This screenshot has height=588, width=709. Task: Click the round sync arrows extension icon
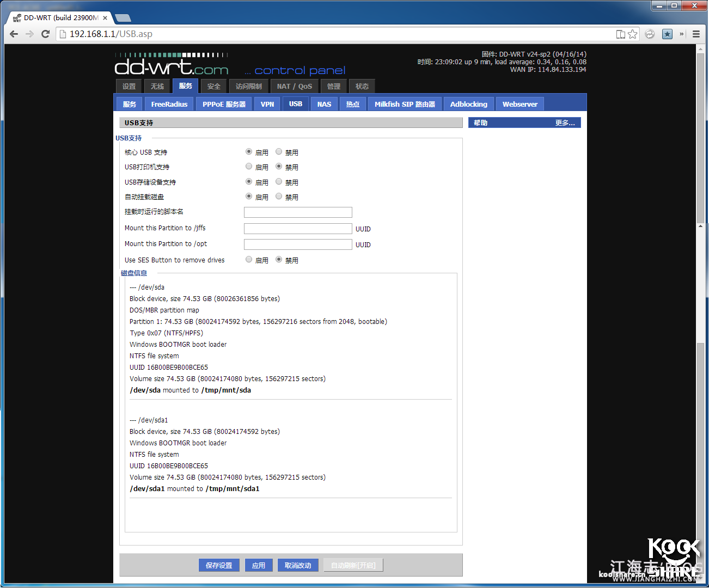pyautogui.click(x=650, y=34)
